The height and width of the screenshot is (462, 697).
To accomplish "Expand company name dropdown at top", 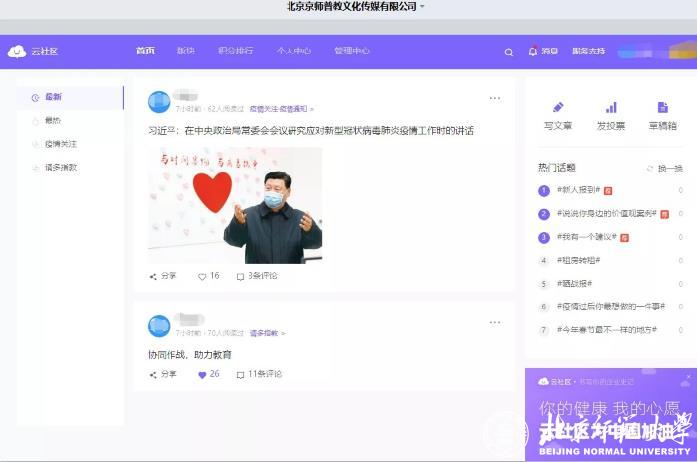I will coord(422,7).
